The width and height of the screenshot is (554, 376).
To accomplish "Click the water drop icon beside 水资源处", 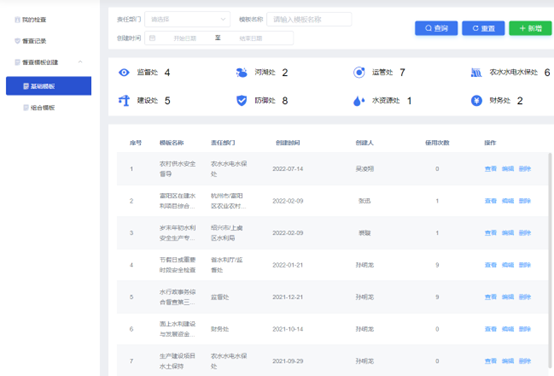I will click(x=359, y=101).
